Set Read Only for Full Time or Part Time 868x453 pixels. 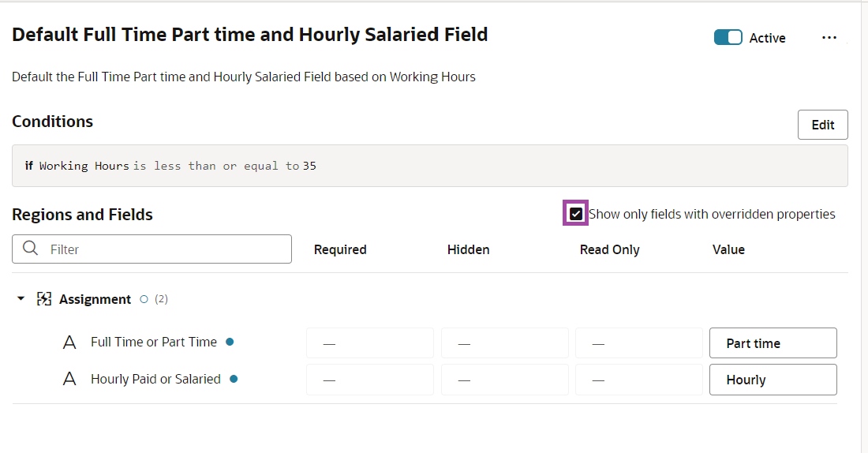pyautogui.click(x=638, y=343)
